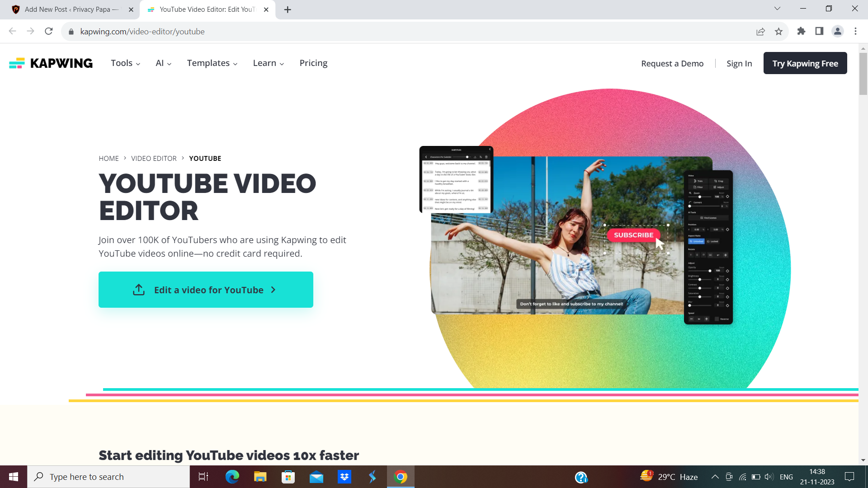868x488 pixels.
Task: Open Task View on the taskbar
Action: pyautogui.click(x=203, y=477)
